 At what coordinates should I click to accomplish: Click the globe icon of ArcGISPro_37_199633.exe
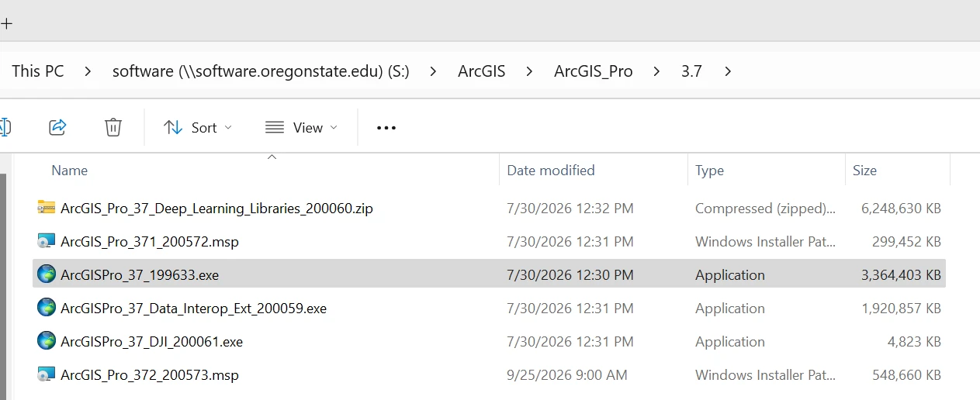point(47,274)
